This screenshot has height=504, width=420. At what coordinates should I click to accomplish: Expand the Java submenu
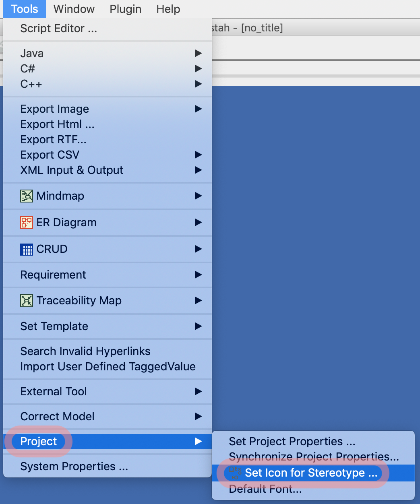coord(198,53)
